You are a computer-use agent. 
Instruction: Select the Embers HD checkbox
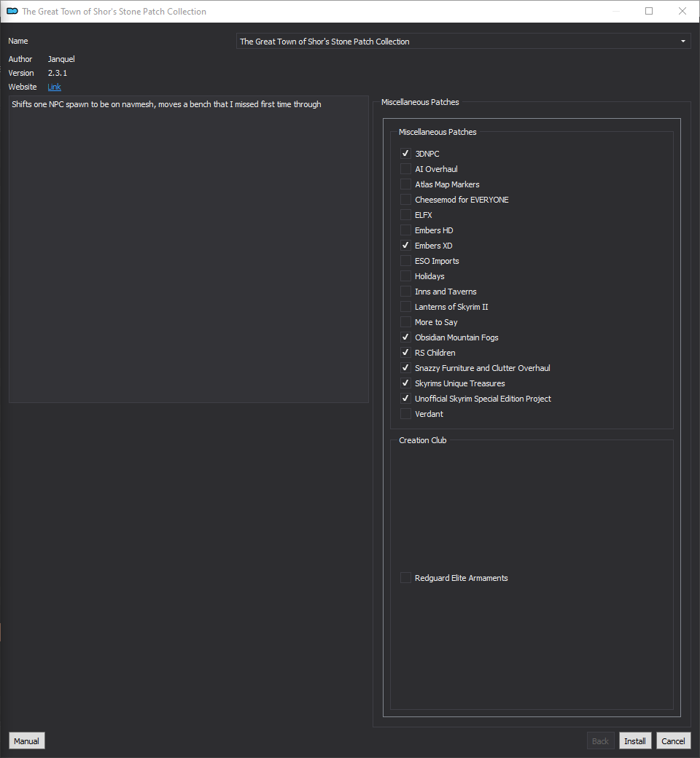click(405, 230)
